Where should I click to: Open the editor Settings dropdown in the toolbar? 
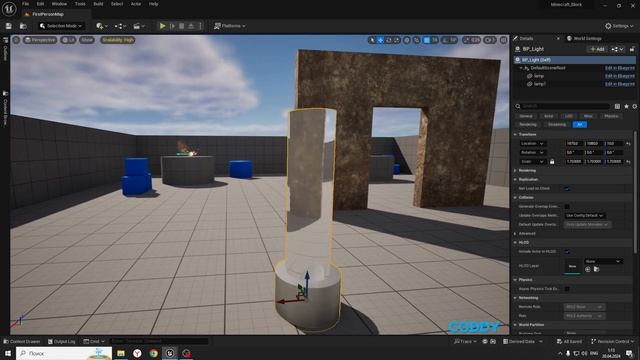[x=619, y=26]
